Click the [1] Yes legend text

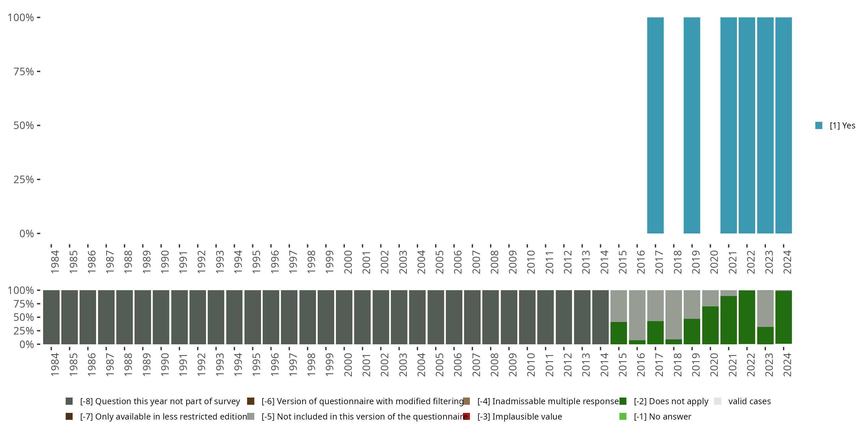[842, 125]
